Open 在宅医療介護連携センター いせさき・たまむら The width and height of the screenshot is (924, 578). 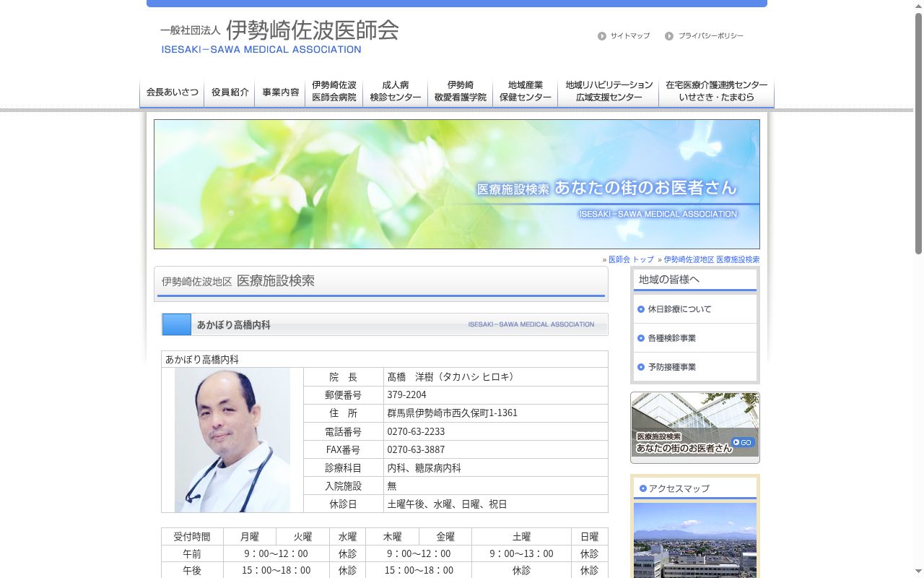point(717,92)
